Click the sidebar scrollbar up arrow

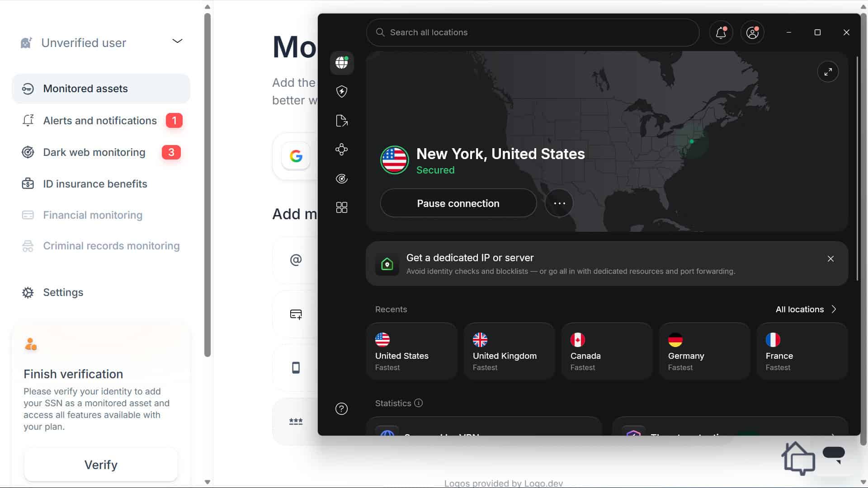pos(208,7)
